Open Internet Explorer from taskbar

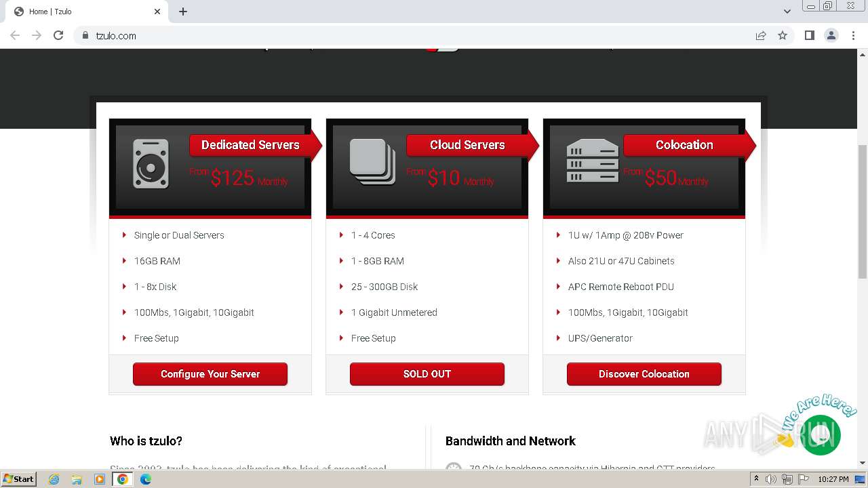coord(54,479)
